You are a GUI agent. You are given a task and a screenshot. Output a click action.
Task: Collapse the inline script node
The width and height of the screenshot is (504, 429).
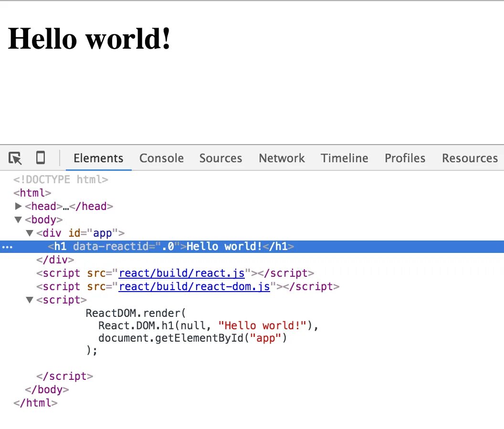click(30, 300)
